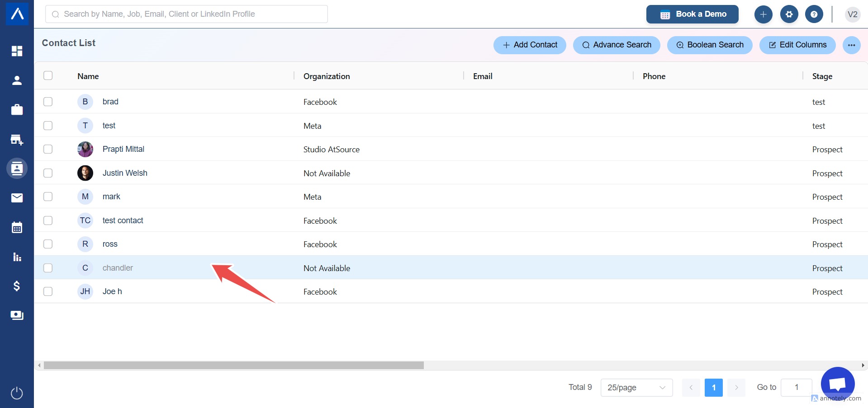The height and width of the screenshot is (408, 868).
Task: Click the horizontal scrollbar thumb
Action: pyautogui.click(x=233, y=365)
